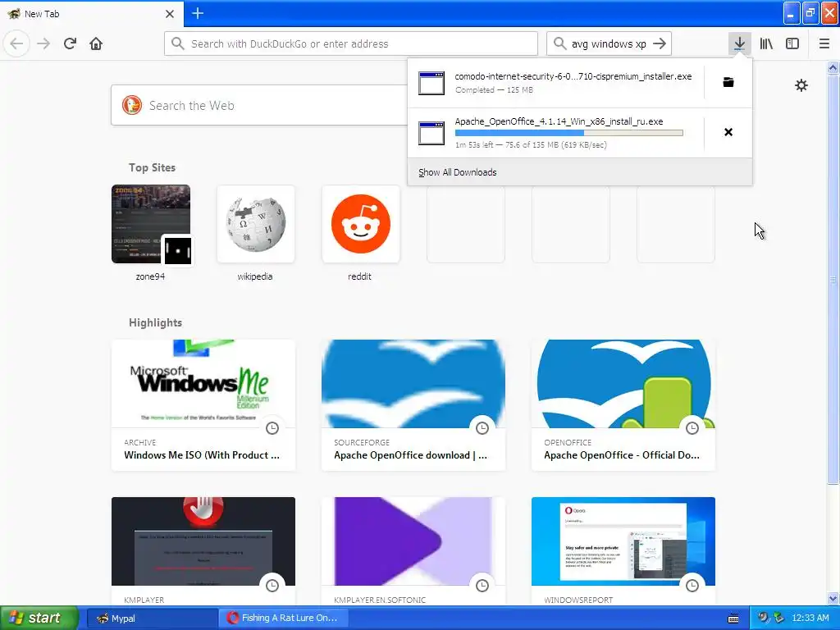Reload the current page
The width and height of the screenshot is (840, 630).
(x=70, y=43)
